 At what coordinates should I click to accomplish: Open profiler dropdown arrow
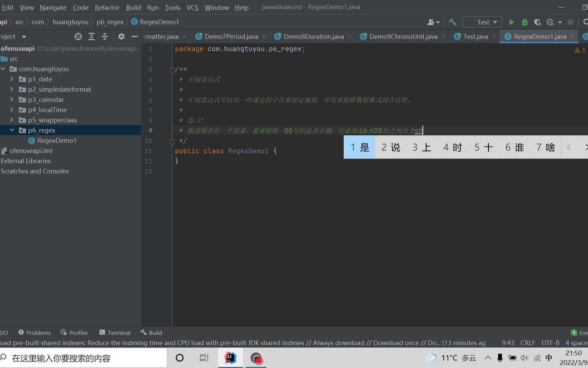(x=560, y=22)
